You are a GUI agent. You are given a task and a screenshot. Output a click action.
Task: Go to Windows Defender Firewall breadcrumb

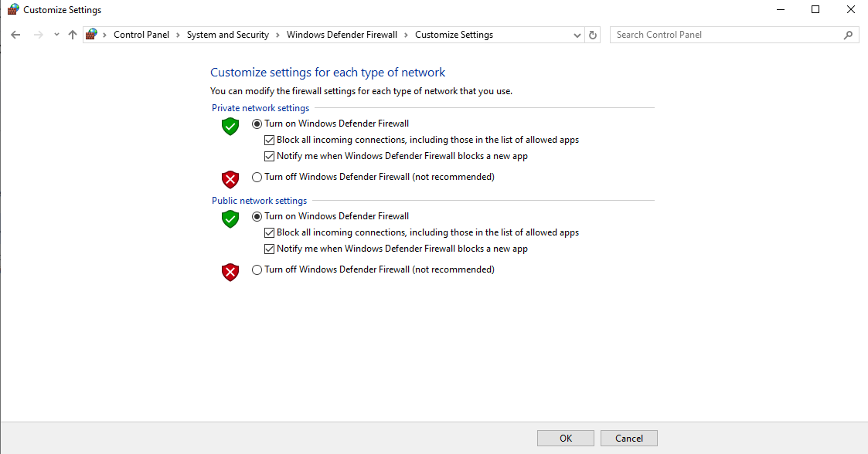coord(342,35)
